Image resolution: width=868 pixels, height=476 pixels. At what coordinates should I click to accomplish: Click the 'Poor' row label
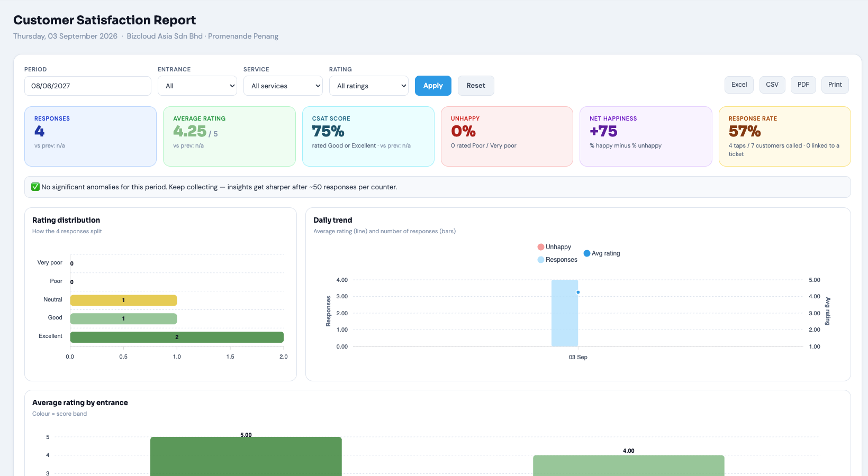point(56,281)
